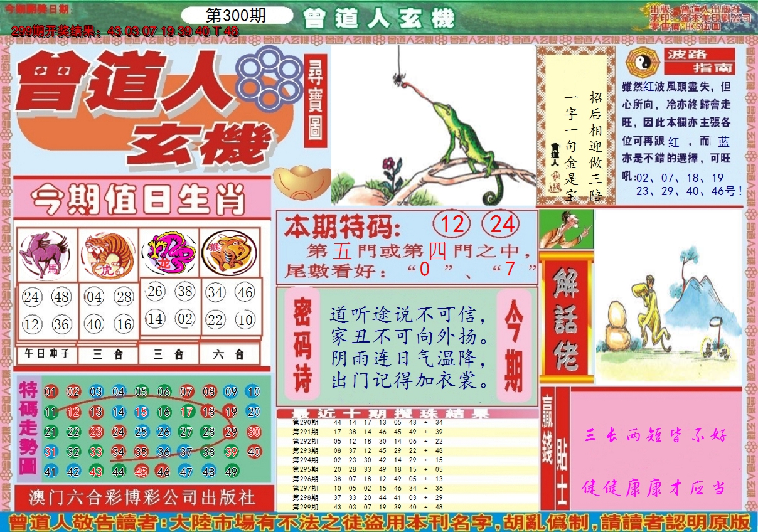Click the pointing man cartoon icon

point(566,230)
